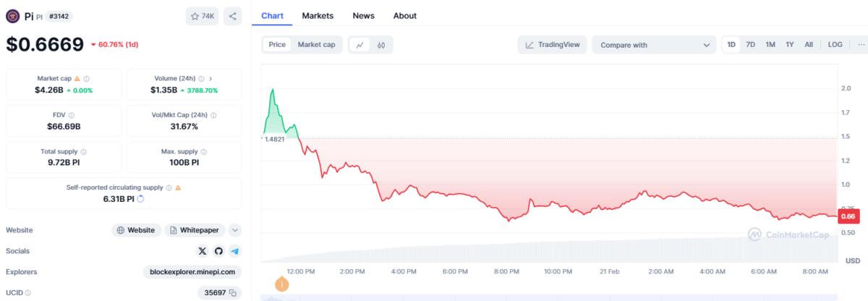The height and width of the screenshot is (301, 868).
Task: Expand Volume (24h) details arrow
Action: (210, 78)
